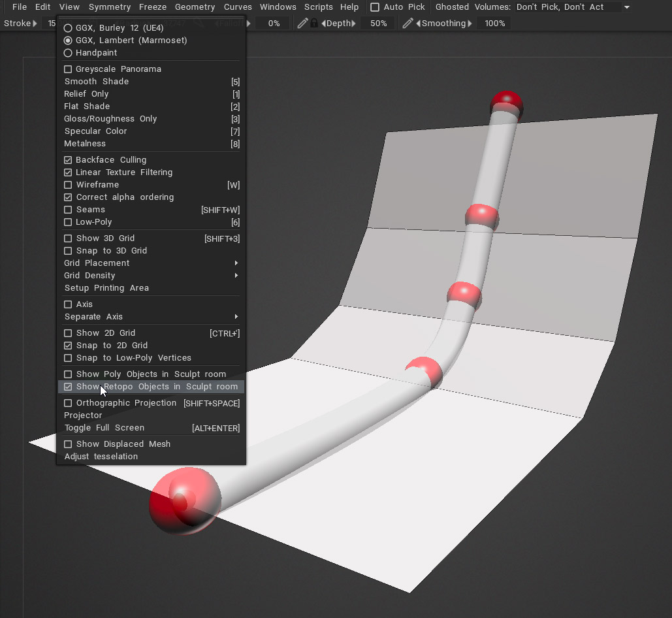Viewport: 672px width, 618px height.
Task: Enable the Wireframe checkbox
Action: (68, 185)
